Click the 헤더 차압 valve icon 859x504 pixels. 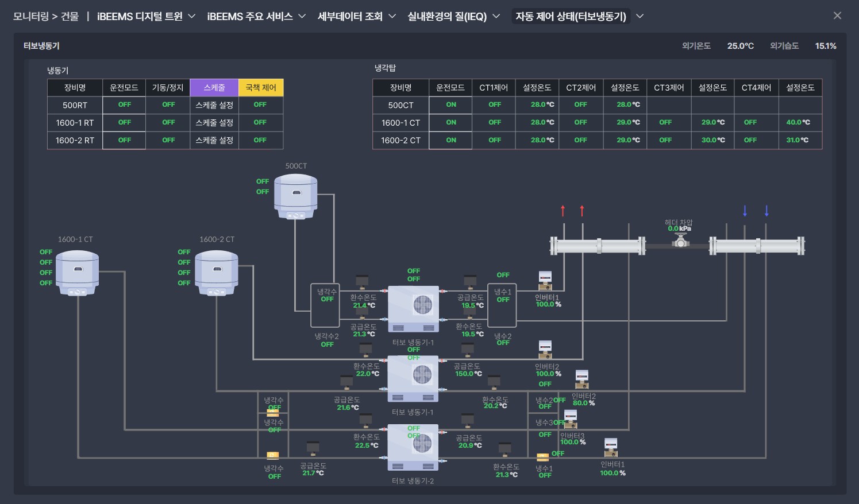(680, 241)
